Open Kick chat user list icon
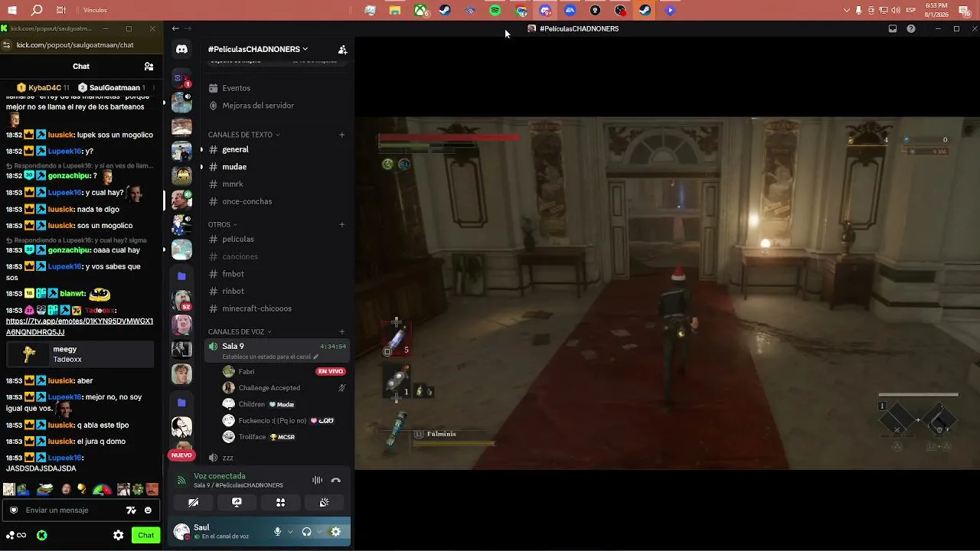 pyautogui.click(x=149, y=67)
